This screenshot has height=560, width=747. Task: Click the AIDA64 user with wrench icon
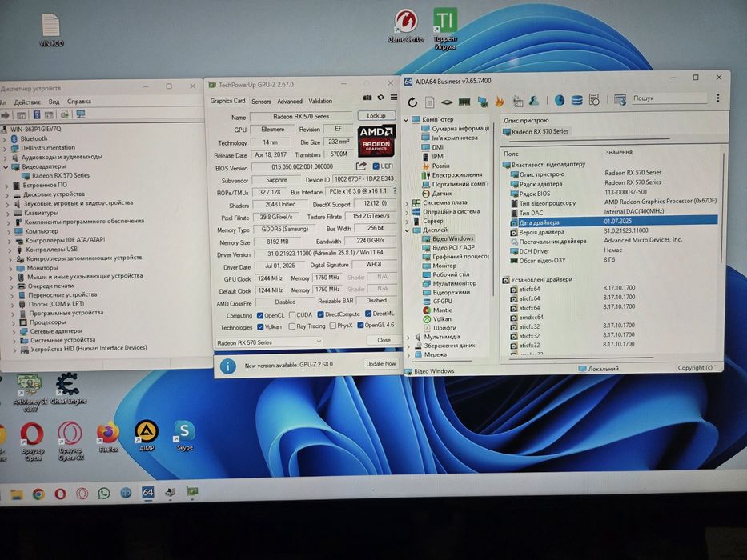534,101
